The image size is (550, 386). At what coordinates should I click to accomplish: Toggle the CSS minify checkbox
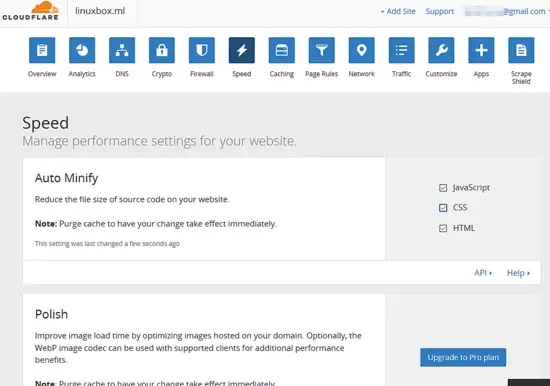click(x=443, y=208)
